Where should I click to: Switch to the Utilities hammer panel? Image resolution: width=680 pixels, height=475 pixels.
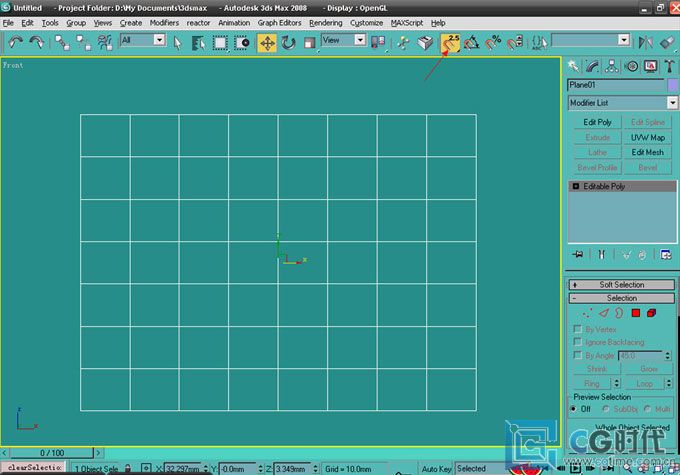click(x=668, y=66)
